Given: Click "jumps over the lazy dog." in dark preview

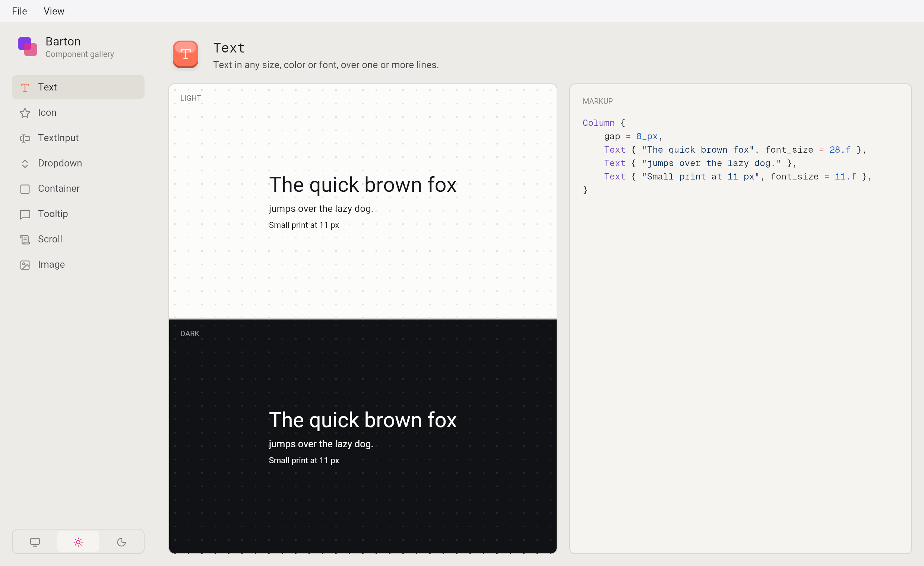Looking at the screenshot, I should [x=321, y=444].
